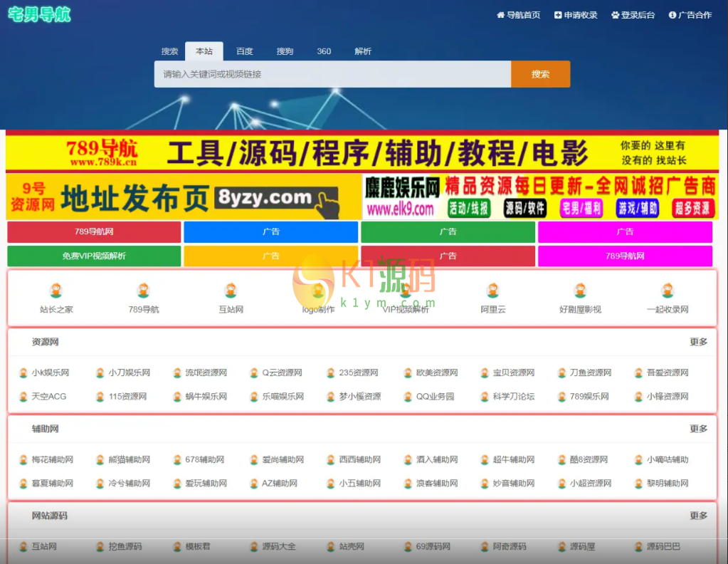Open the 阿里云 avatar icon

[x=492, y=291]
